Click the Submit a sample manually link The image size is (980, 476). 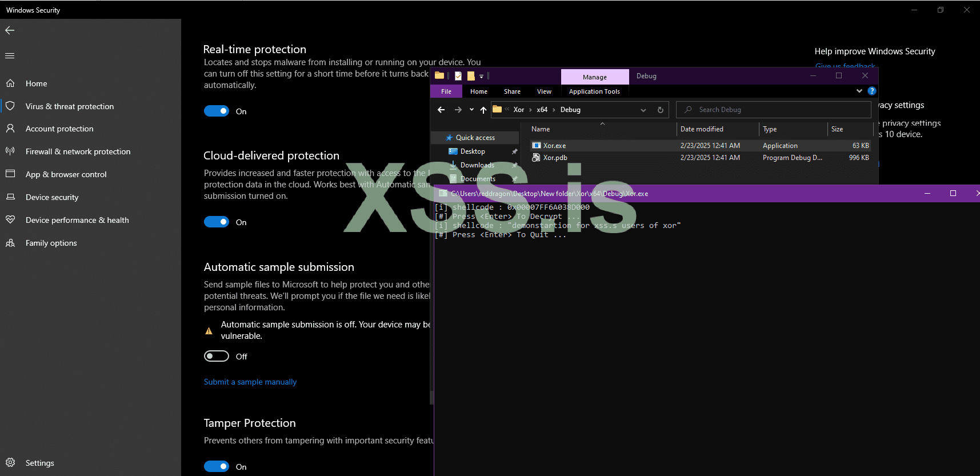click(x=250, y=382)
